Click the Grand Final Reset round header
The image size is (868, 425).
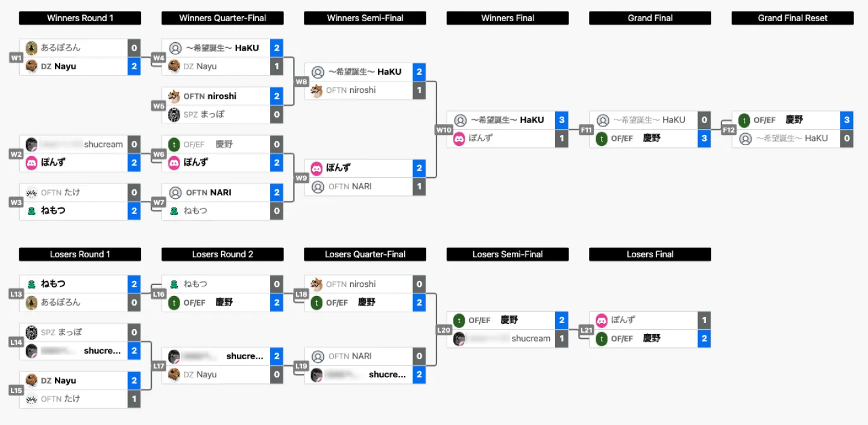(792, 18)
